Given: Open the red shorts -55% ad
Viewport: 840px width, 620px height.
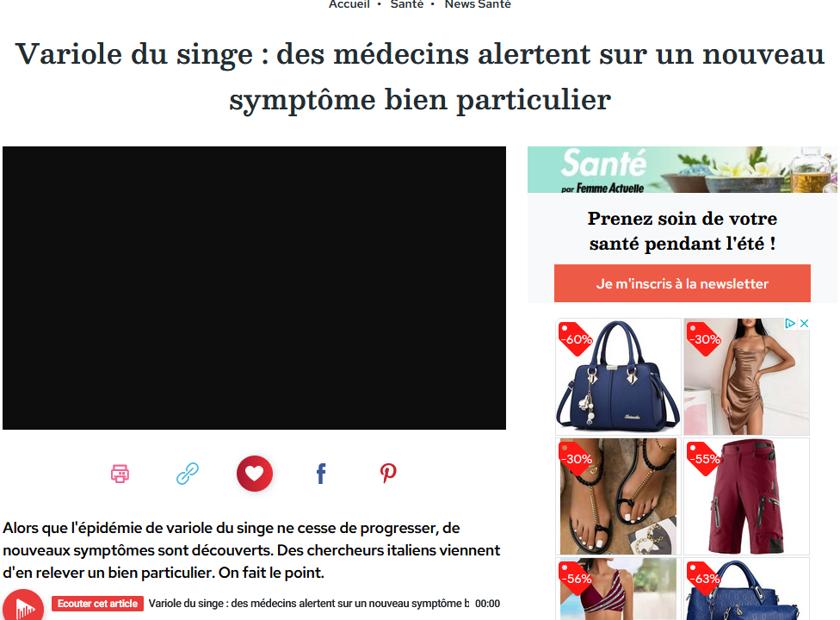Looking at the screenshot, I should click(x=746, y=496).
